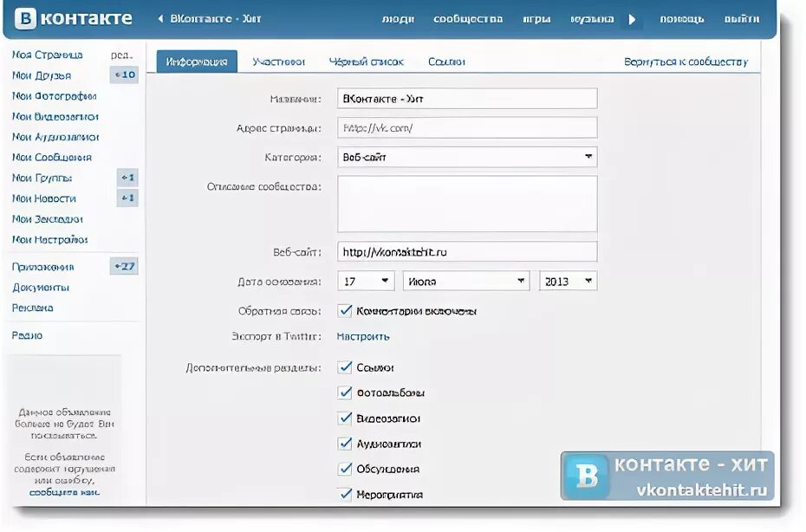The height and width of the screenshot is (532, 806).
Task: Click the play arrow icon in header
Action: pyautogui.click(x=633, y=20)
